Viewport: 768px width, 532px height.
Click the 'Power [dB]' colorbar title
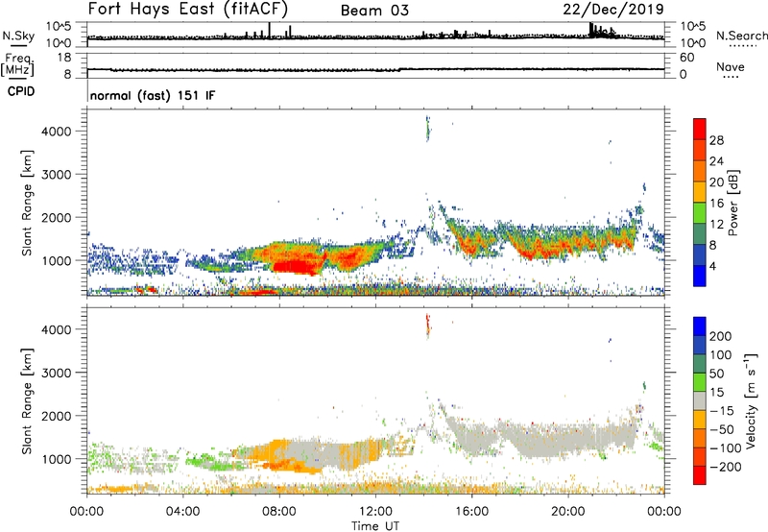click(733, 203)
